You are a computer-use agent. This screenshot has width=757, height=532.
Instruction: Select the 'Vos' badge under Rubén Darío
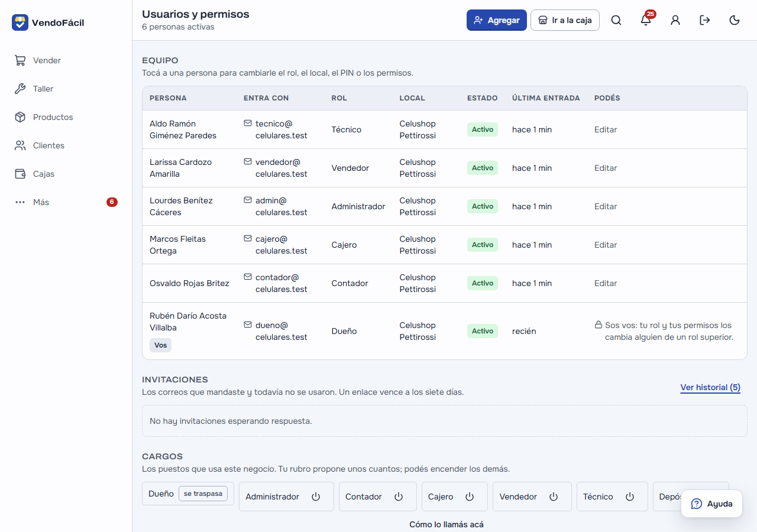point(160,345)
